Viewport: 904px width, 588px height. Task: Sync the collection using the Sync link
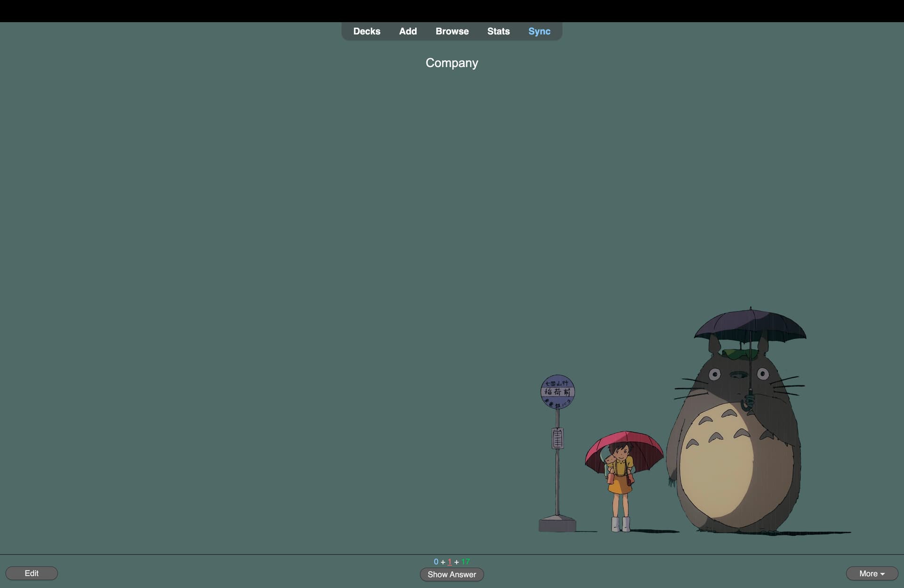pos(539,31)
